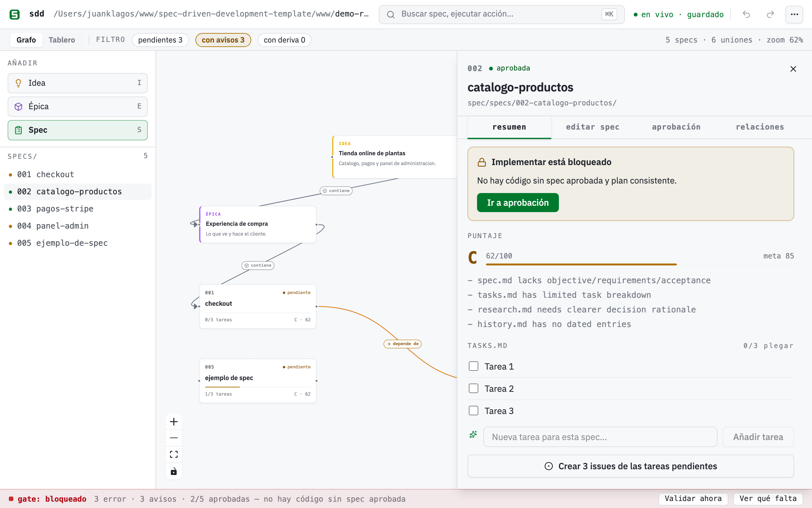Check the Tarea 3 checkbox

(474, 411)
